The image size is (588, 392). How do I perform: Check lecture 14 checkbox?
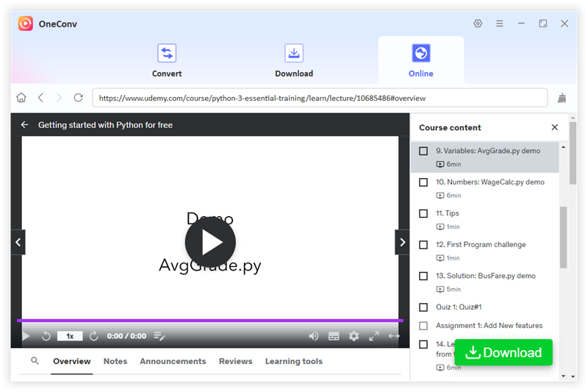click(x=423, y=344)
